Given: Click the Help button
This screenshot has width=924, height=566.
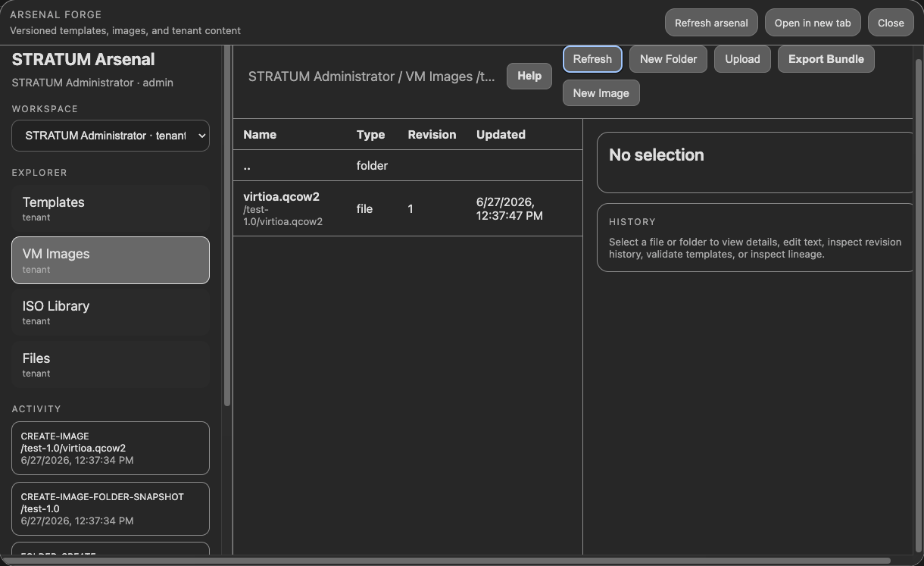Looking at the screenshot, I should [x=529, y=76].
